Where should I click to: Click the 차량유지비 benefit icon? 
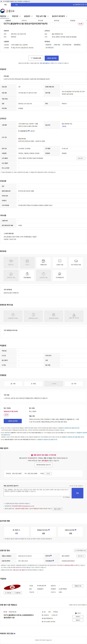click(x=43, y=263)
